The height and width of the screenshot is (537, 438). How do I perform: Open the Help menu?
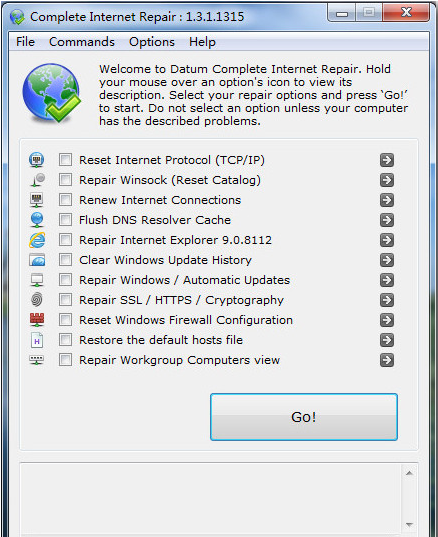(x=202, y=42)
